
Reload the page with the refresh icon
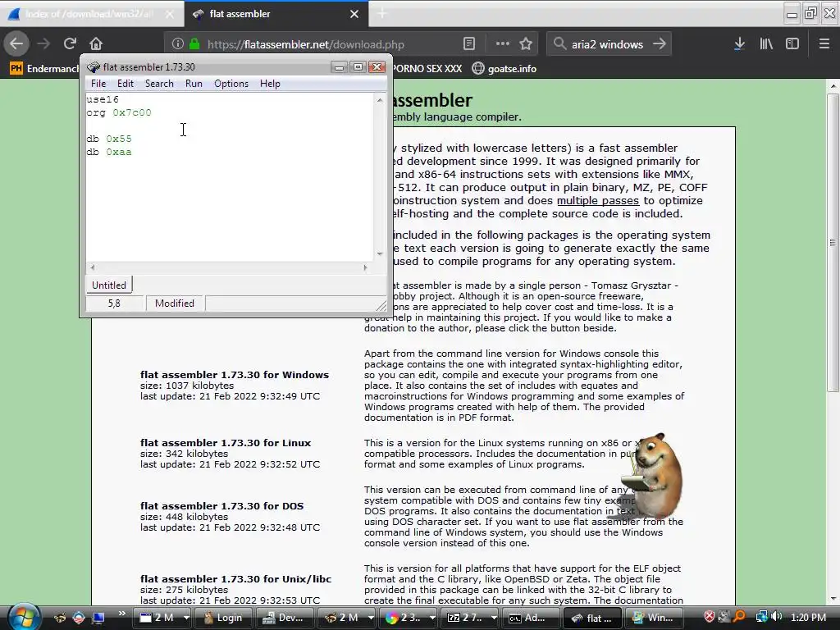pyautogui.click(x=70, y=43)
